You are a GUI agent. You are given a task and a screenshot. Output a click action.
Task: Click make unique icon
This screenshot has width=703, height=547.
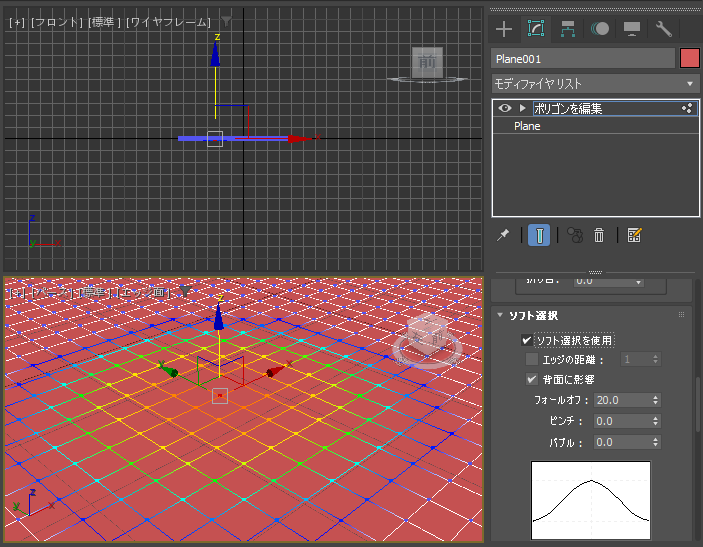[x=575, y=235]
